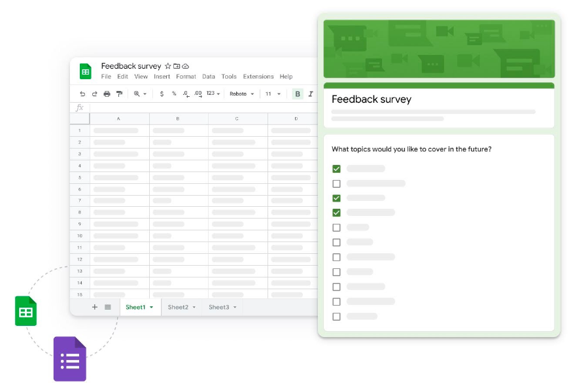The image size is (588, 392).
Task: Click the Undo arrow in Sheets toolbar
Action: tap(82, 94)
